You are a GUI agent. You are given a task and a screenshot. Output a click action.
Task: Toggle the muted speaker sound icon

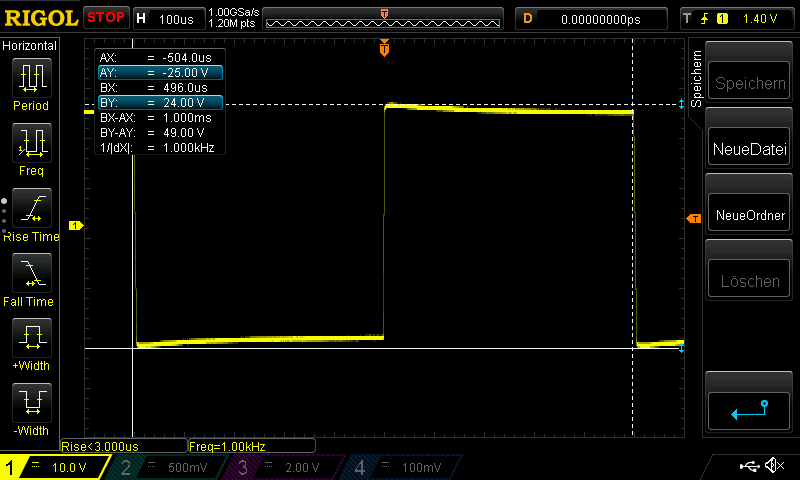click(x=775, y=465)
